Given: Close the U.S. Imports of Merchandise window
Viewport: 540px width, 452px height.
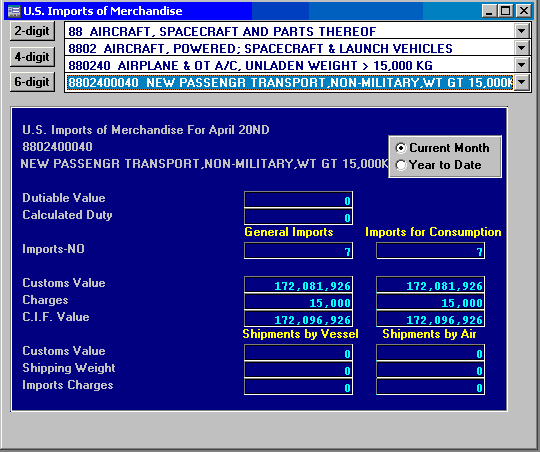Looking at the screenshot, I should (524, 11).
